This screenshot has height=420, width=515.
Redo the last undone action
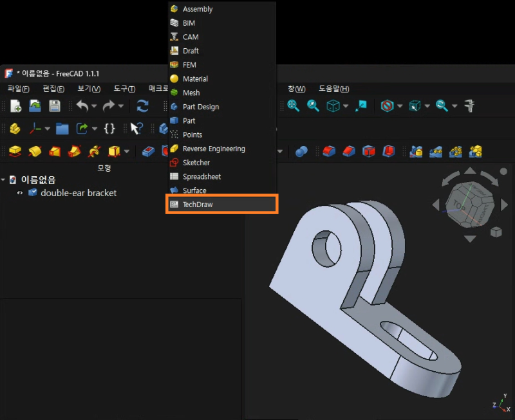(109, 106)
